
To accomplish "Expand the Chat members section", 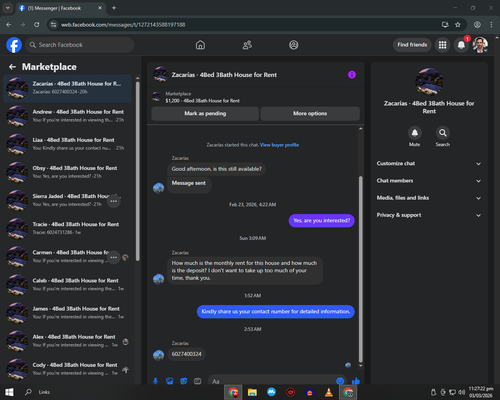I will tap(429, 181).
